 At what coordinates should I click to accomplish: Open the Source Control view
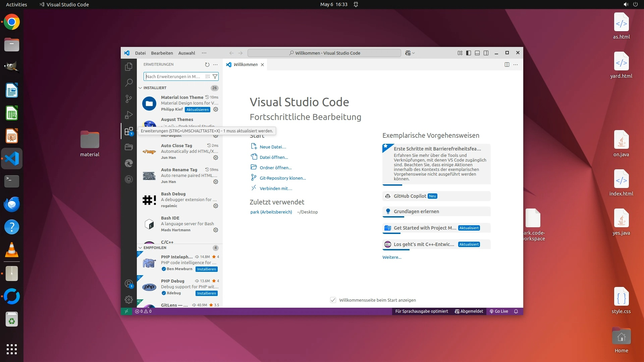point(128,99)
